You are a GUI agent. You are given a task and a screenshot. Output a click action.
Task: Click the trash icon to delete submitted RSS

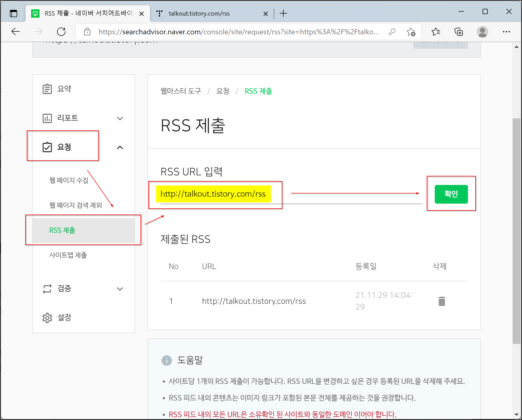point(441,301)
